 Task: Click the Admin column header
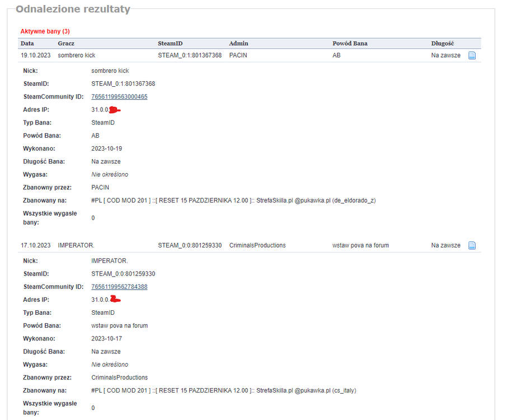coord(238,43)
